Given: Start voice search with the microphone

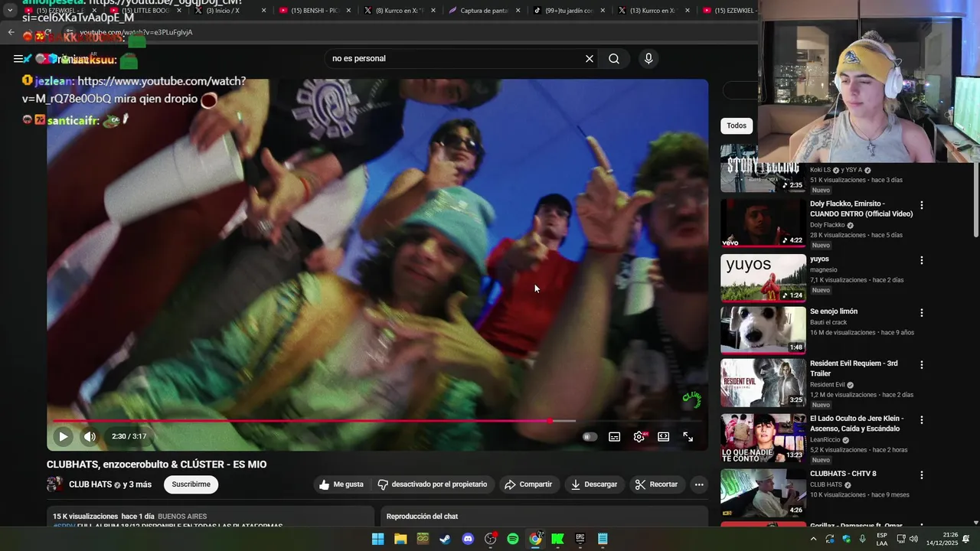Looking at the screenshot, I should pyautogui.click(x=648, y=59).
